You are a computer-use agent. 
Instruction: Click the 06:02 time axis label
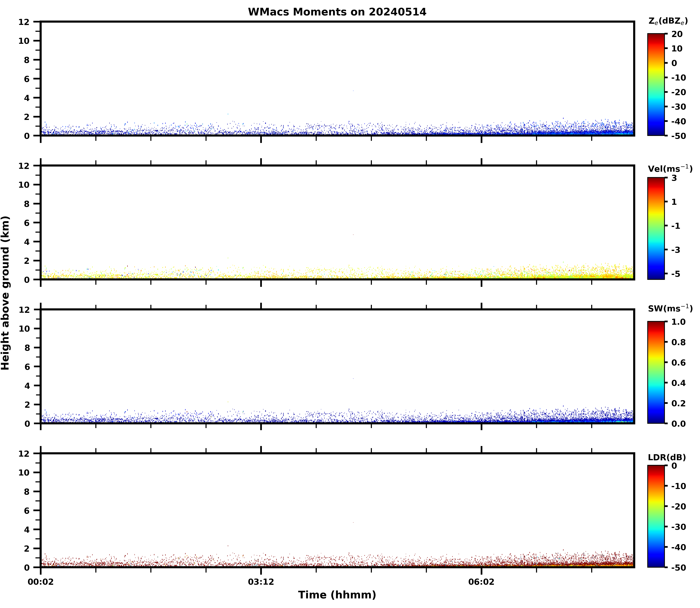pos(481,582)
